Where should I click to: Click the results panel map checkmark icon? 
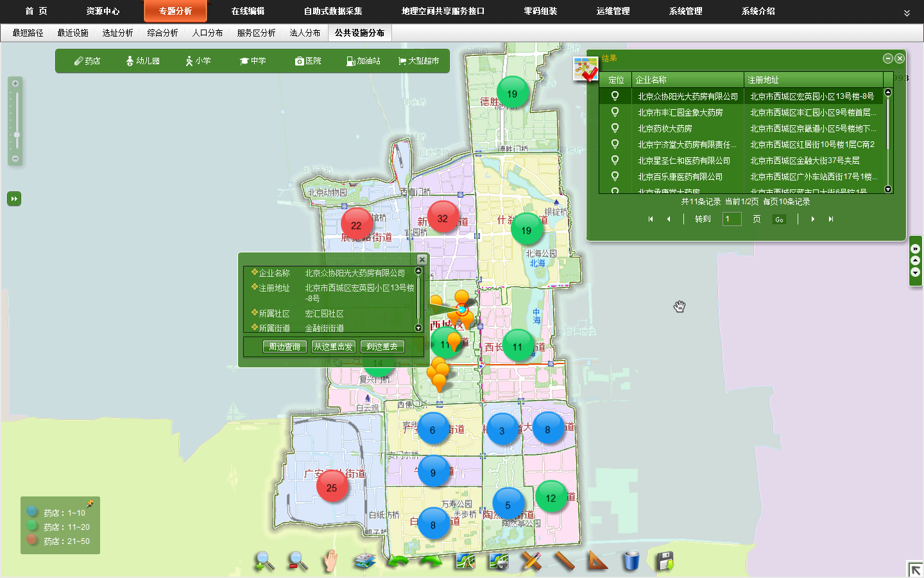585,69
